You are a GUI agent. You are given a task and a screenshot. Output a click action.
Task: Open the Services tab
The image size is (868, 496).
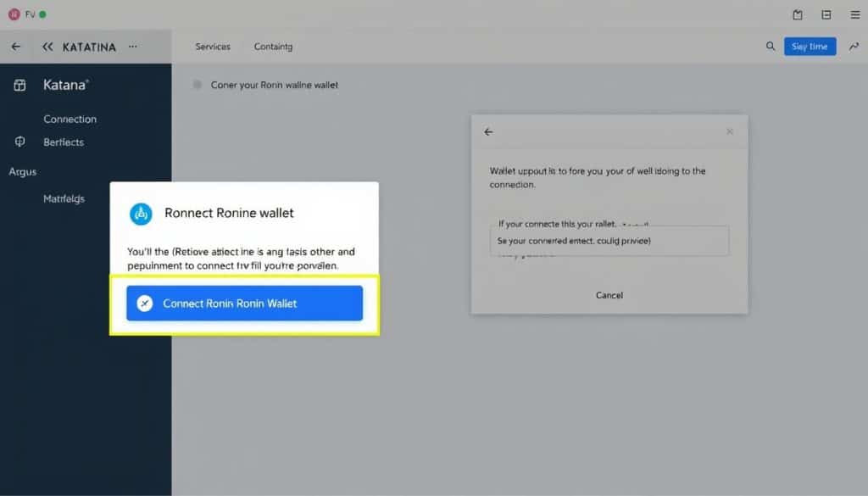point(213,47)
